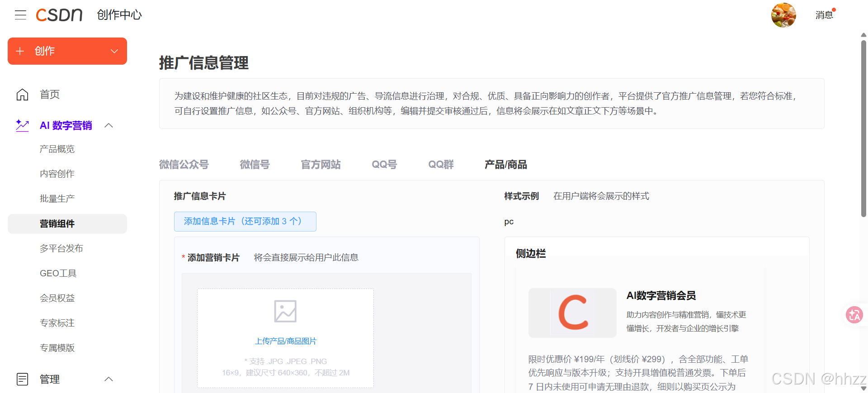Viewport: 868px width, 393px height.
Task: Collapse the 管理 section chevron
Action: coord(108,379)
